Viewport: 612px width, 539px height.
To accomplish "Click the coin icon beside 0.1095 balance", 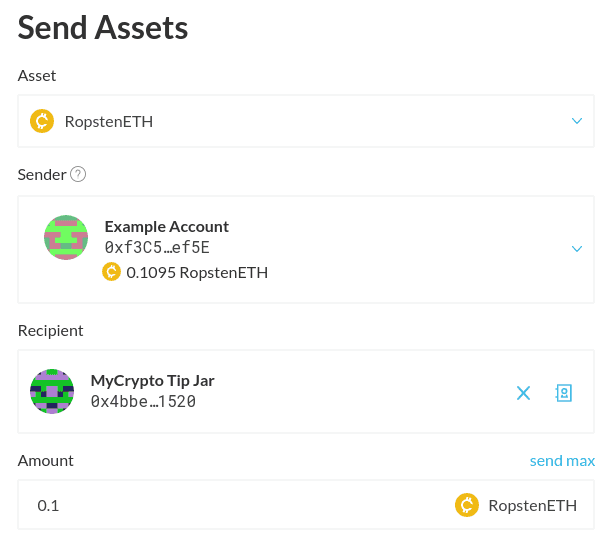I will click(112, 272).
